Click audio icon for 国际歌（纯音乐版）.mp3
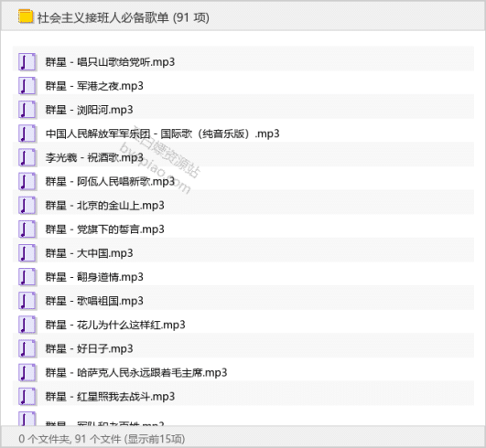The image size is (486, 448). click(27, 133)
